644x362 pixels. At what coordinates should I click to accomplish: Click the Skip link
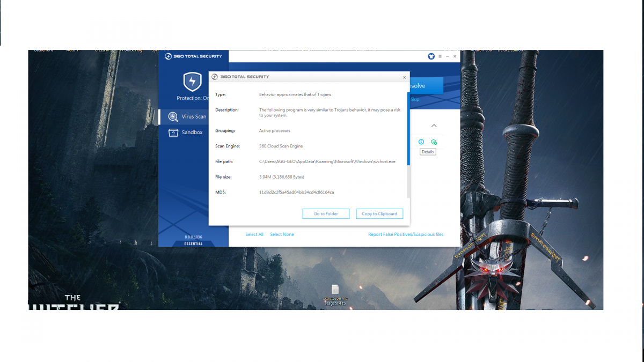click(415, 100)
